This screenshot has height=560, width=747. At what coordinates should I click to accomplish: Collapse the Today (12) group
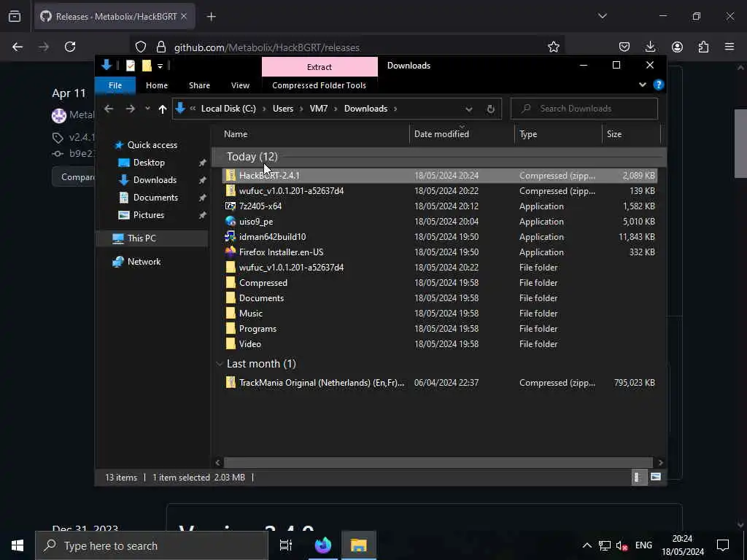219,157
